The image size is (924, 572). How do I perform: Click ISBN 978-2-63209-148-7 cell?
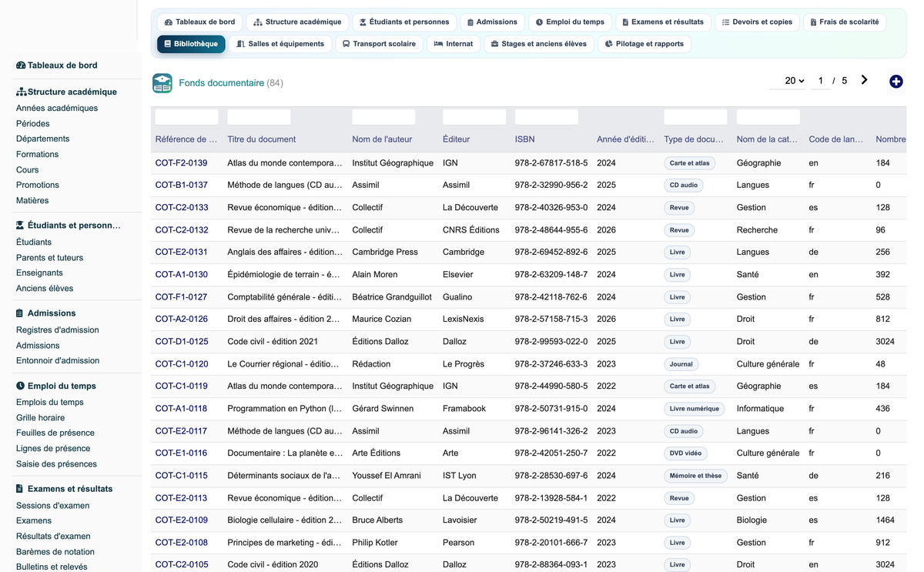pos(551,274)
